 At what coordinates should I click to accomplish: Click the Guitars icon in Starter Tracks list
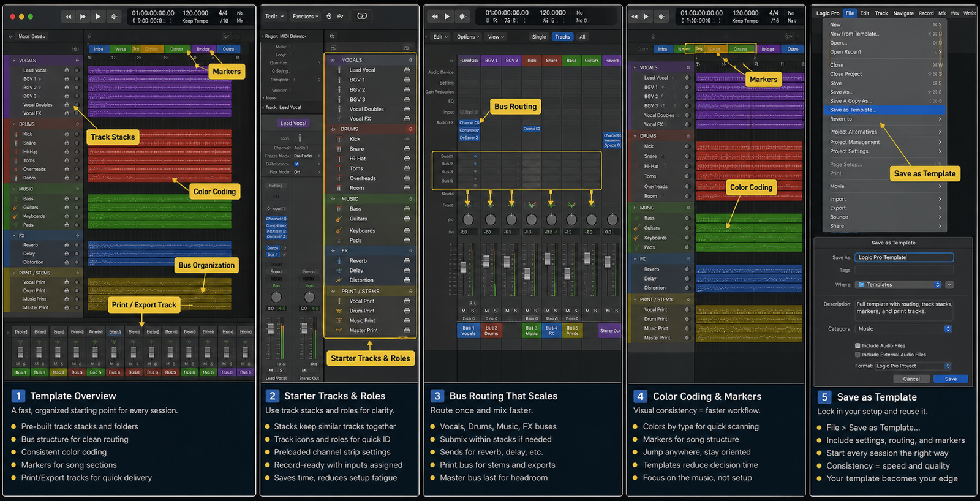339,219
